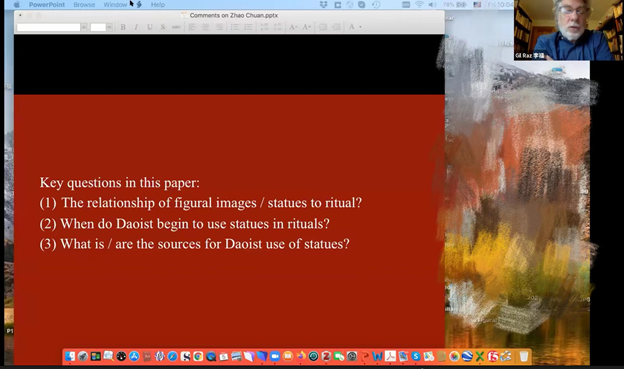Screen dimensions: 624x369
Task: Click 'Key questions in this paper:' text
Action: pos(119,183)
